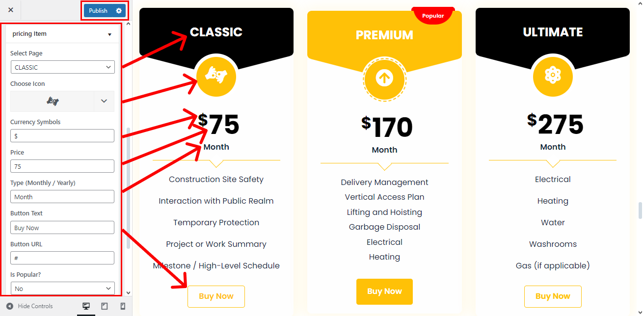Switch to desktop preview device icon
This screenshot has width=644, height=316.
point(86,306)
